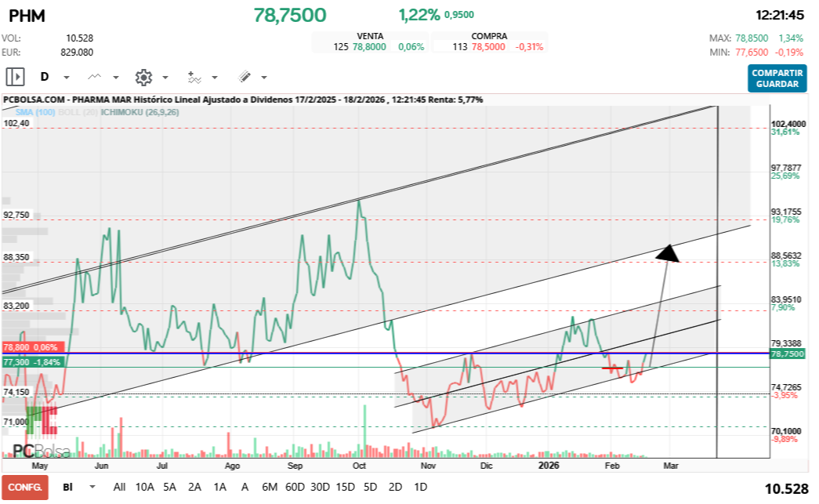Expand the drawing tools dropdown arrow
819x504 pixels.
point(264,78)
